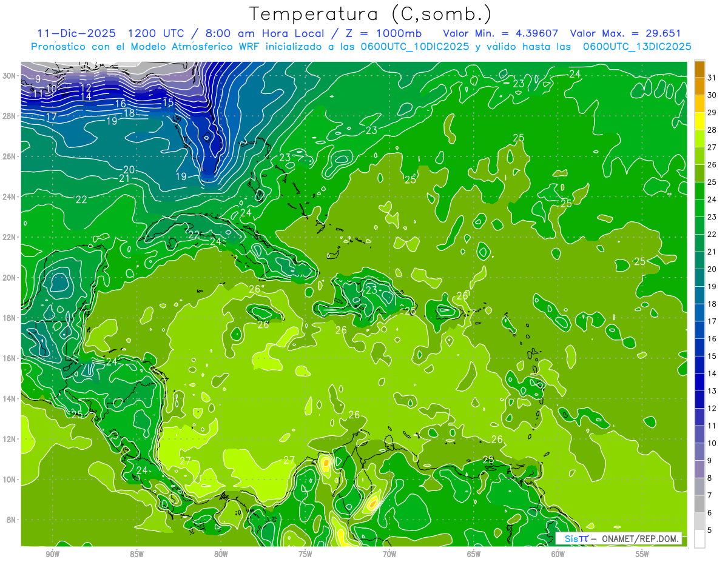The image size is (728, 562).
Task: Click the teal legend swatch between 19 and 20
Action: [699, 278]
